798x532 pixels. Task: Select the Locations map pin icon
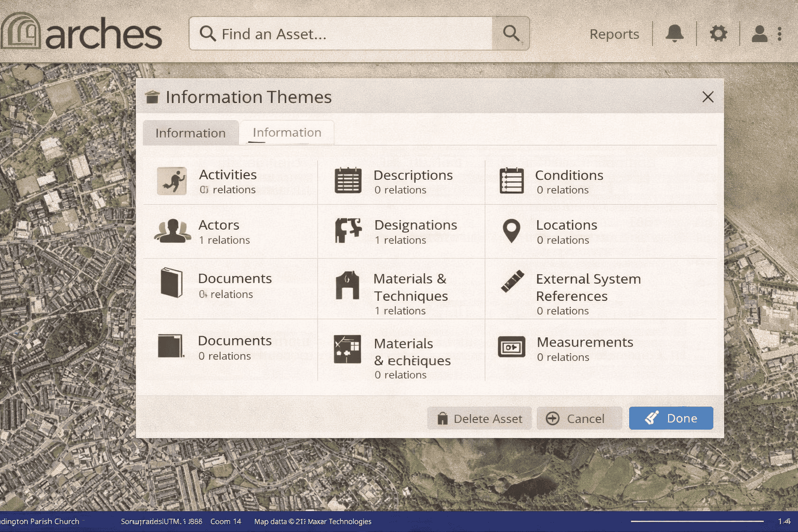[511, 231]
